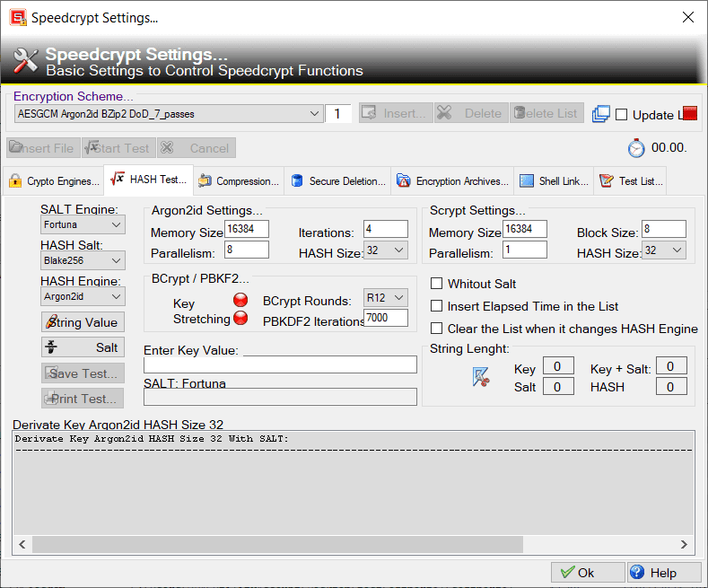Click the Secure Deletion blue cylinder icon
Screen dimensions: 708x588
point(297,180)
